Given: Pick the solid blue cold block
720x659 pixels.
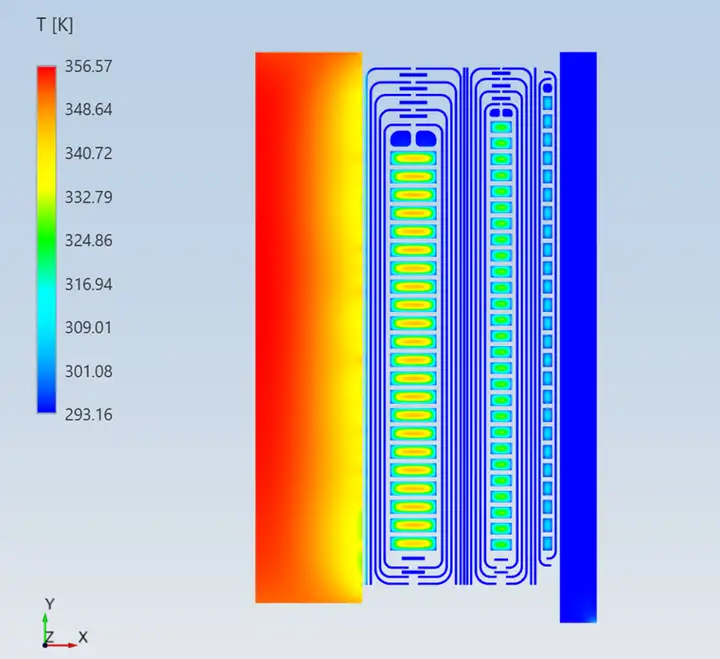Looking at the screenshot, I should [578, 337].
